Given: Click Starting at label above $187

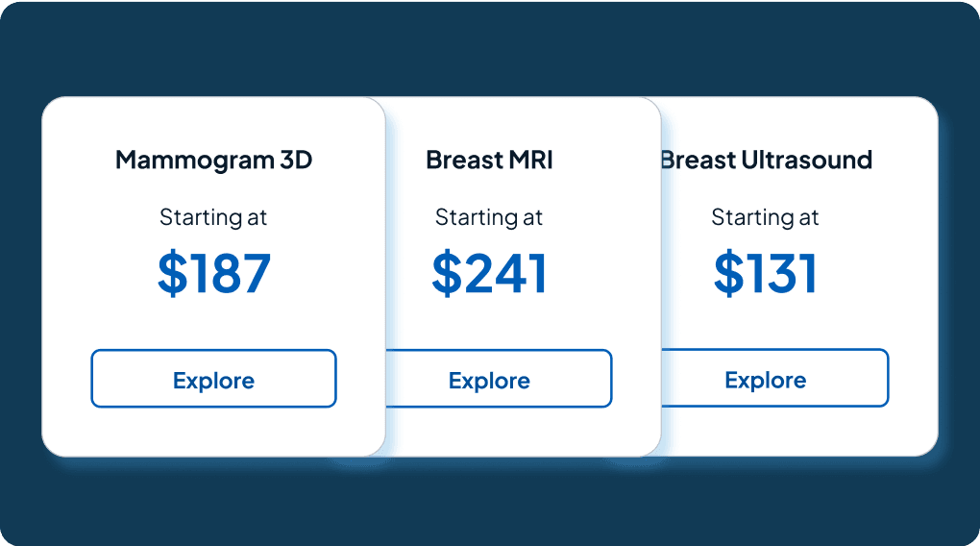Looking at the screenshot, I should (213, 217).
